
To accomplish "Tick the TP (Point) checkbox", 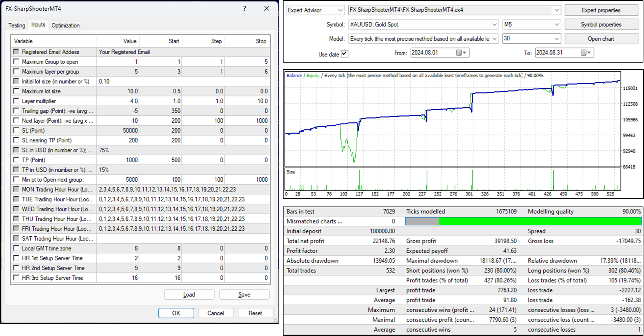I will tap(16, 160).
